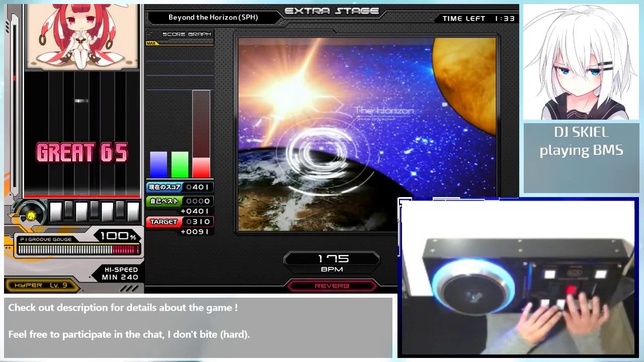Click the blue current score label
Screen dimensions: 644x362
click(x=164, y=187)
